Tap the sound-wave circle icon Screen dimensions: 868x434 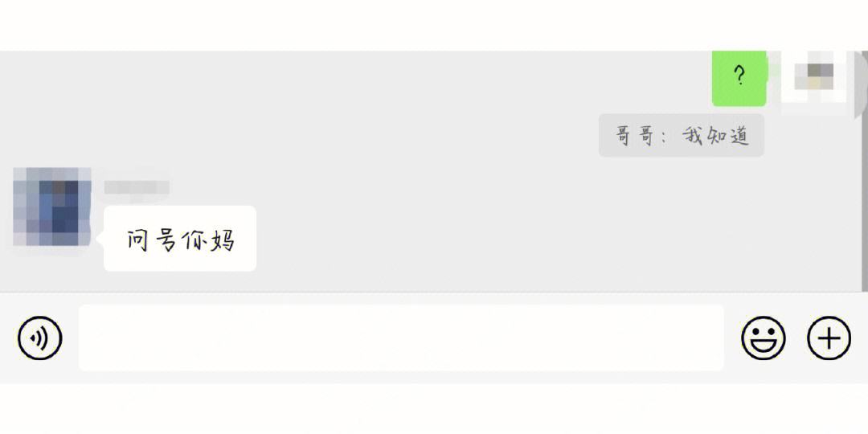pos(40,338)
